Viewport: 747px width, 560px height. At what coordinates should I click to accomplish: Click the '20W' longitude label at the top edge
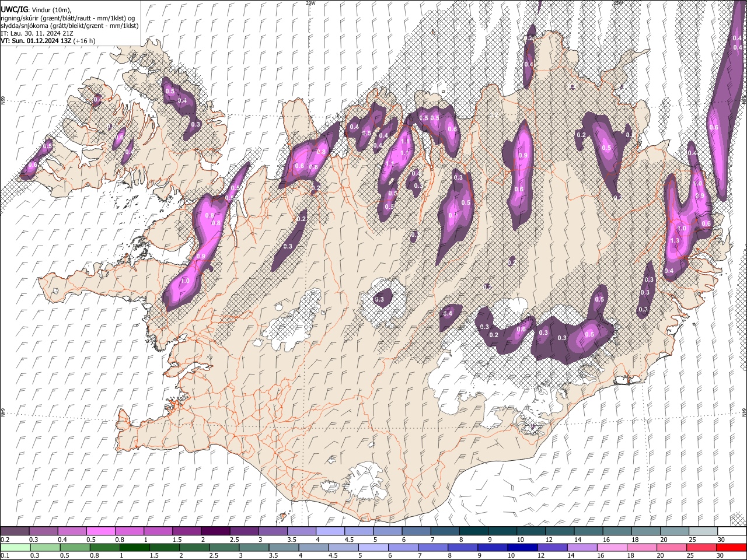click(310, 2)
